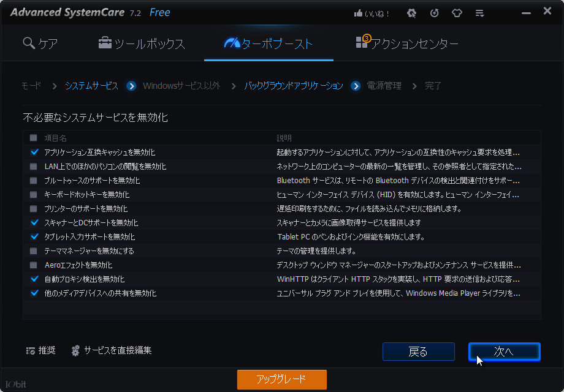
Task: Click the Windowsサービス以外 breadcrumb step
Action: (181, 86)
